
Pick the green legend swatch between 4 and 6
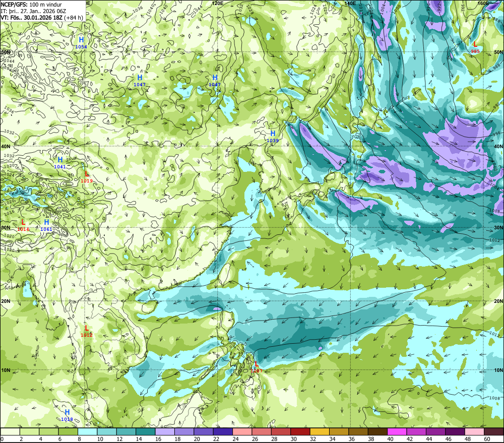[49, 431]
